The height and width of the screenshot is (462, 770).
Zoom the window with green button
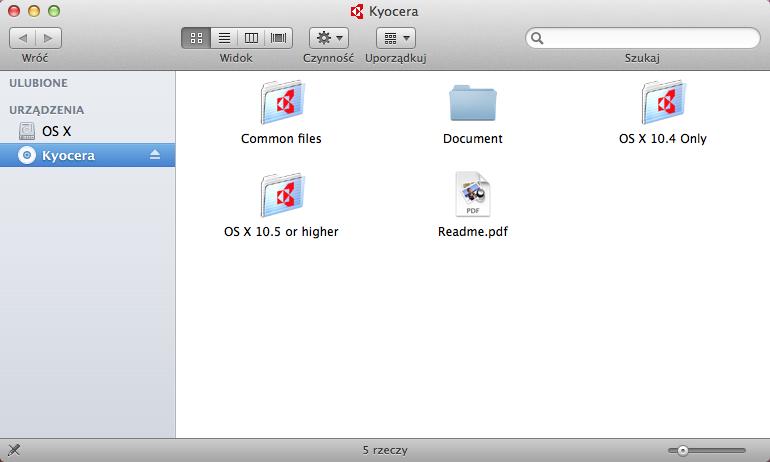[x=54, y=11]
